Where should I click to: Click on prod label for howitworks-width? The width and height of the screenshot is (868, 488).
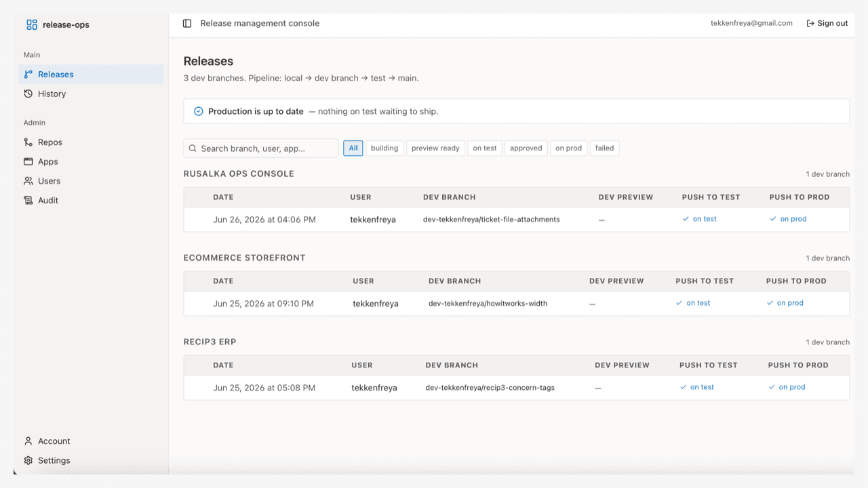[790, 303]
